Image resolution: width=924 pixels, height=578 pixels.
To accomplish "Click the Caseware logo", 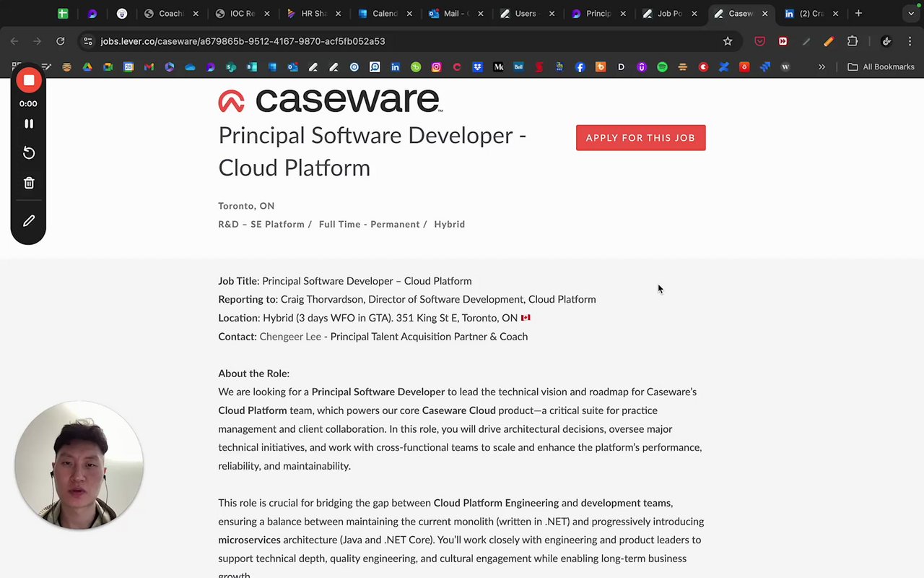I will pos(330,100).
